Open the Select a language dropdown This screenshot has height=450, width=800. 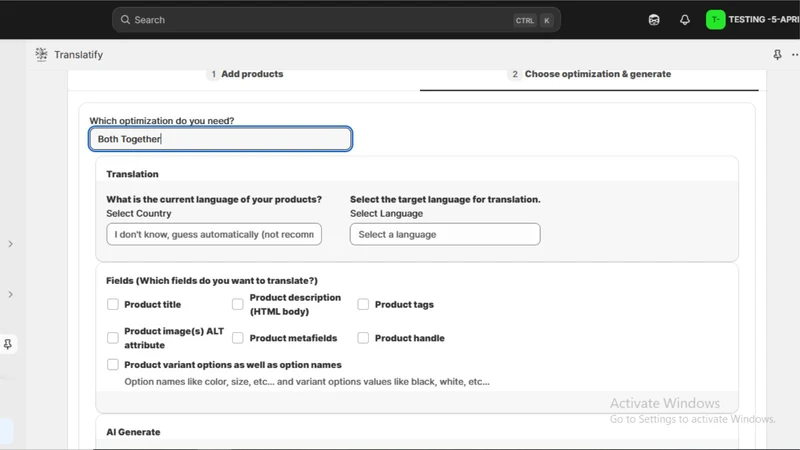pos(445,234)
